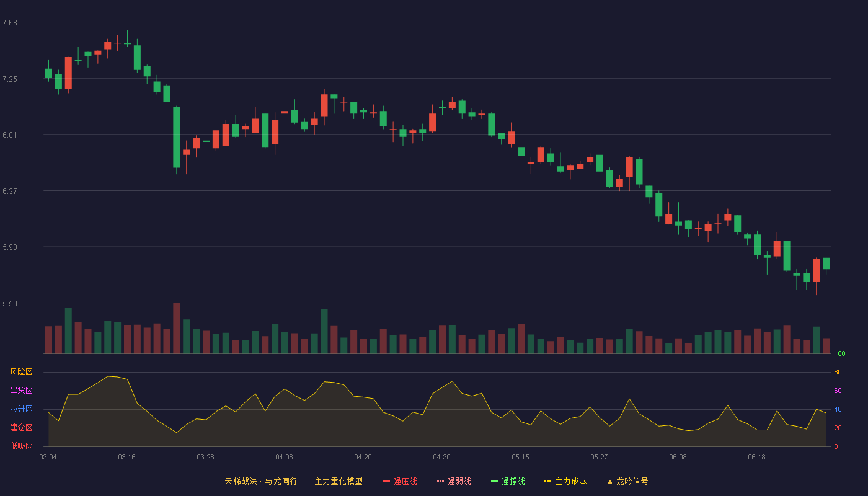868x496 pixels.
Task: Select the 03-26 date label
Action: (x=205, y=457)
